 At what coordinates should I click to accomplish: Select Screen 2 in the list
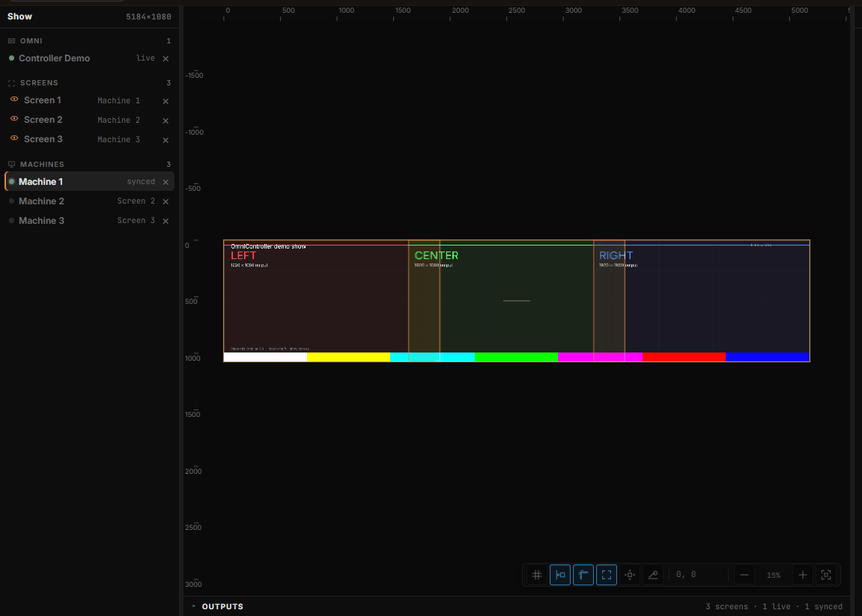tap(90, 120)
